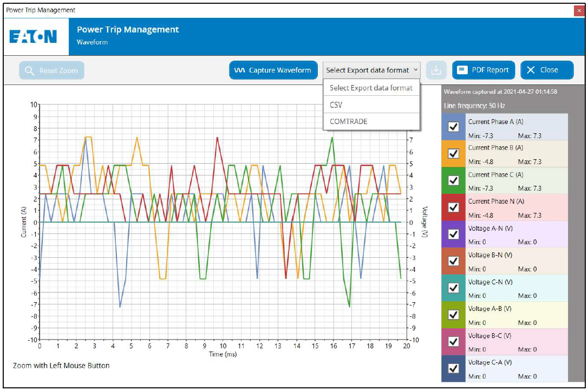Choose COMTRADE from export format list
Image resolution: width=588 pixels, height=390 pixels.
[371, 121]
